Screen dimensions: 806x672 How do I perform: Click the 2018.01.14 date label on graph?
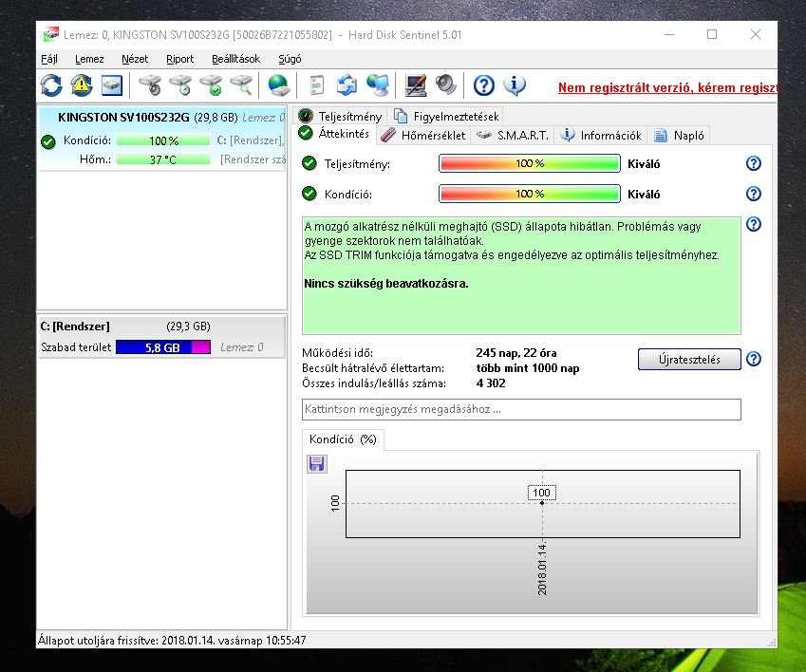[x=542, y=569]
